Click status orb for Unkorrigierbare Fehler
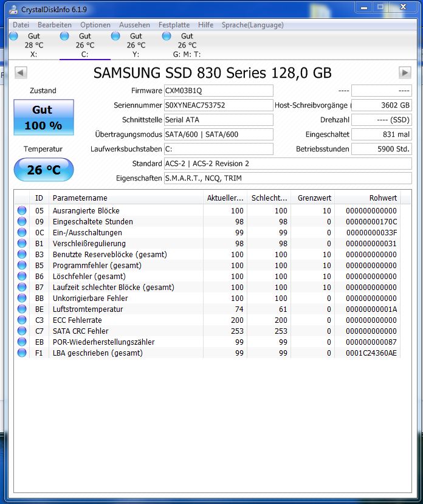423x504 pixels. (x=22, y=298)
